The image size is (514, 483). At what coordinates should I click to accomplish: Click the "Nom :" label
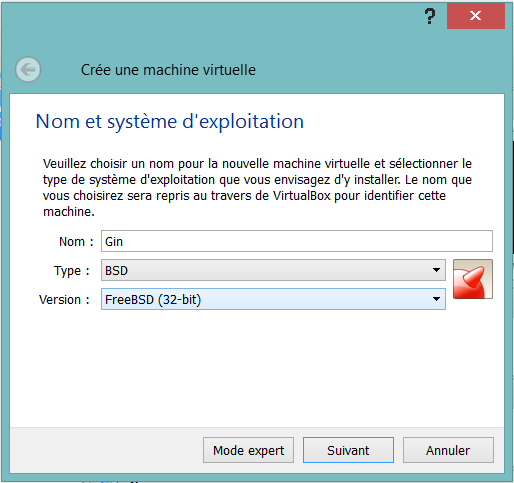tap(76, 241)
